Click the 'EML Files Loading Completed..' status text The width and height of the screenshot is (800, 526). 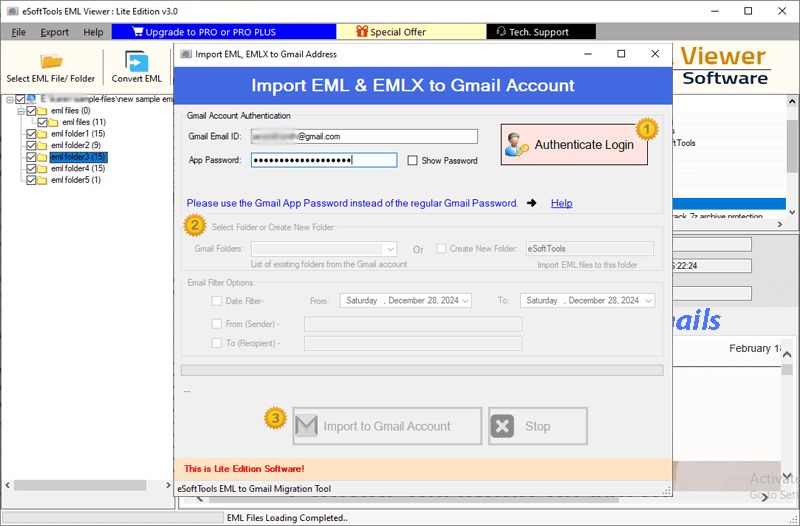287,518
